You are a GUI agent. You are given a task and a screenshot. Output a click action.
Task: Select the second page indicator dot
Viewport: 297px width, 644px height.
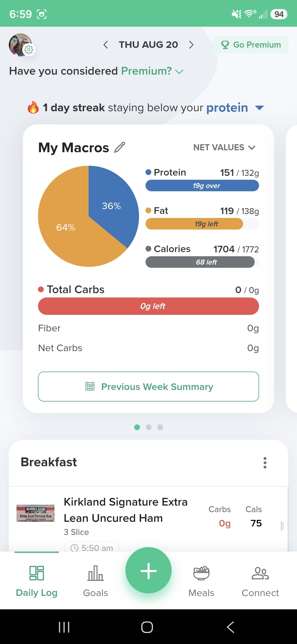point(148,427)
